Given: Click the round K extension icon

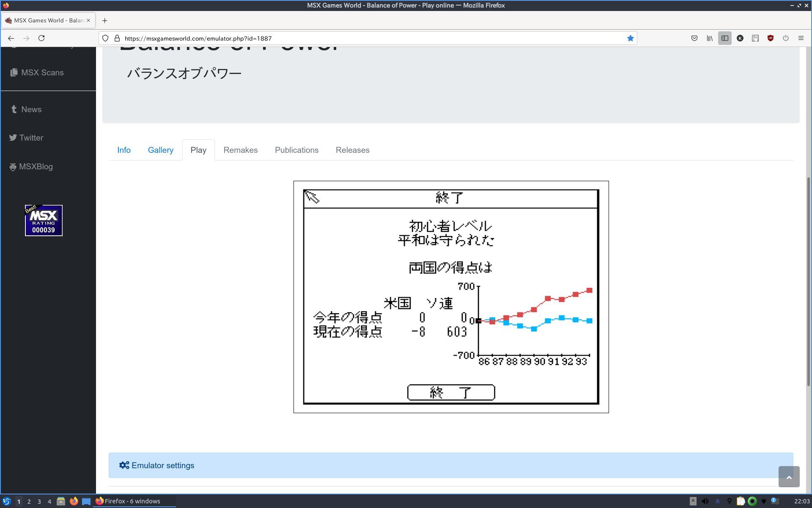Looking at the screenshot, I should [x=740, y=38].
